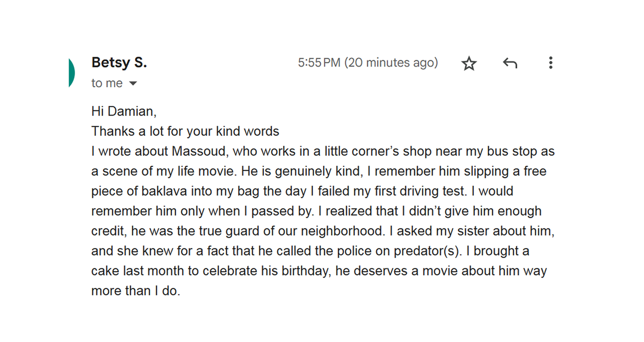Click the line "Thanks a lot for your kind words"

pos(185,131)
